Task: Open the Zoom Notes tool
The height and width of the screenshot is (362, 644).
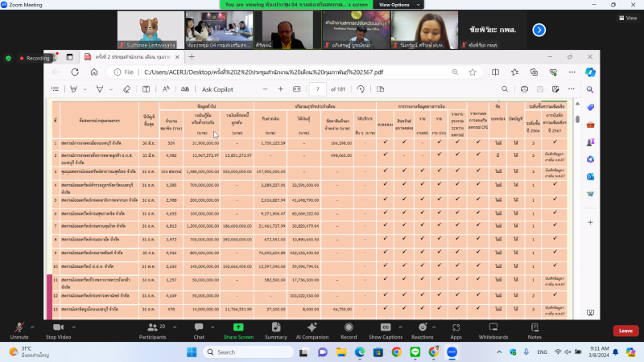Action: click(535, 330)
